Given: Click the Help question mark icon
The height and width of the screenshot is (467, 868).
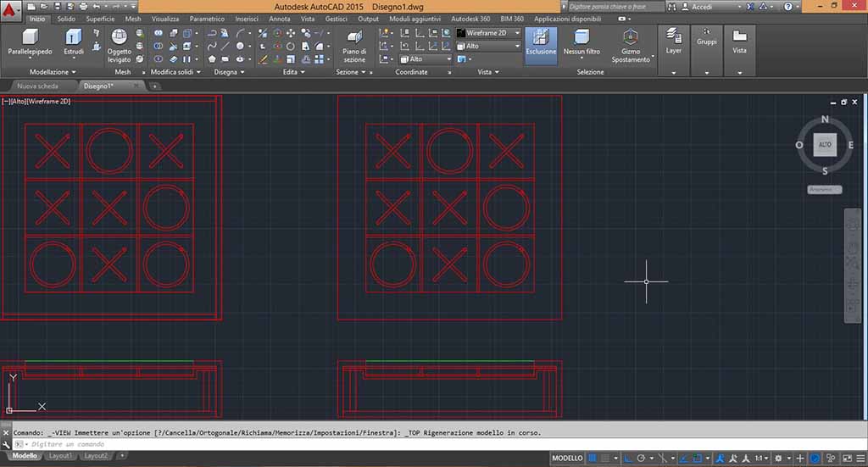Looking at the screenshot, I should [x=788, y=7].
